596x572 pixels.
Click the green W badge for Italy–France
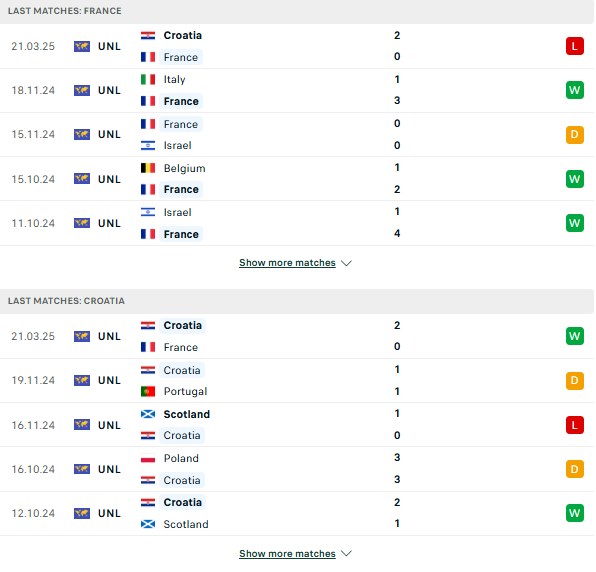point(574,90)
